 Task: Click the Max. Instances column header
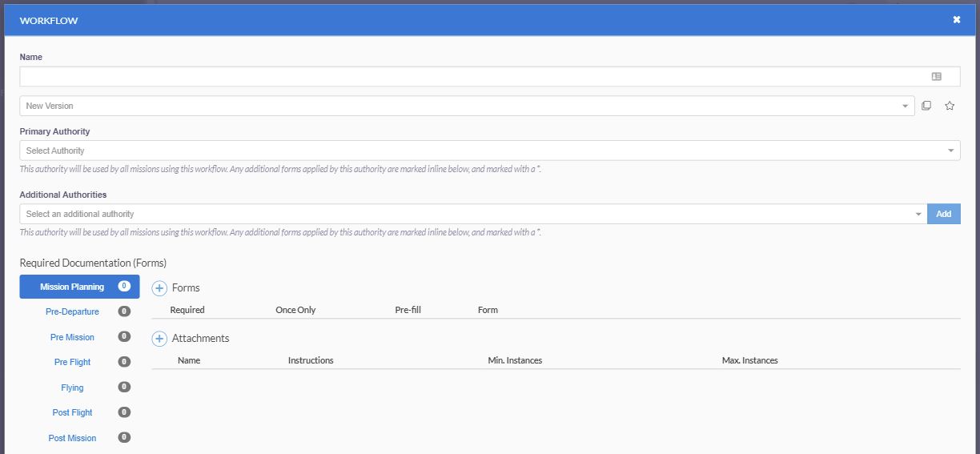pos(750,360)
